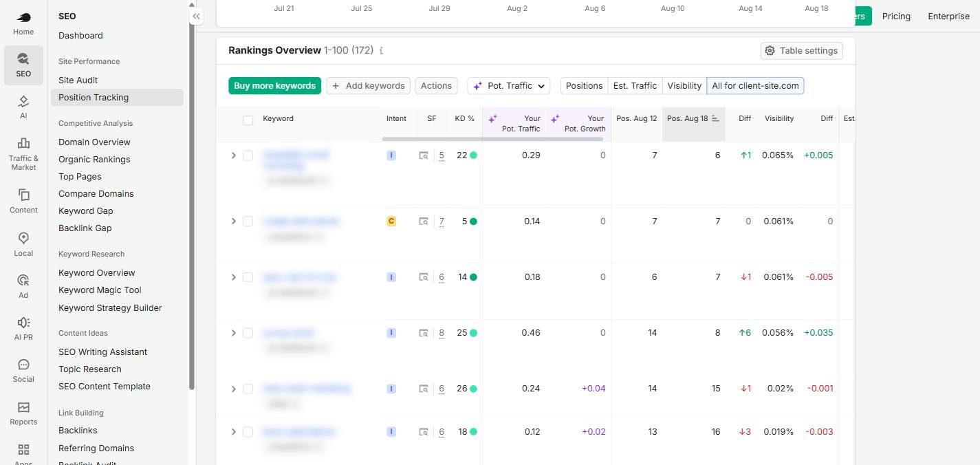Expand the keyword row with KD 18

coord(233,432)
